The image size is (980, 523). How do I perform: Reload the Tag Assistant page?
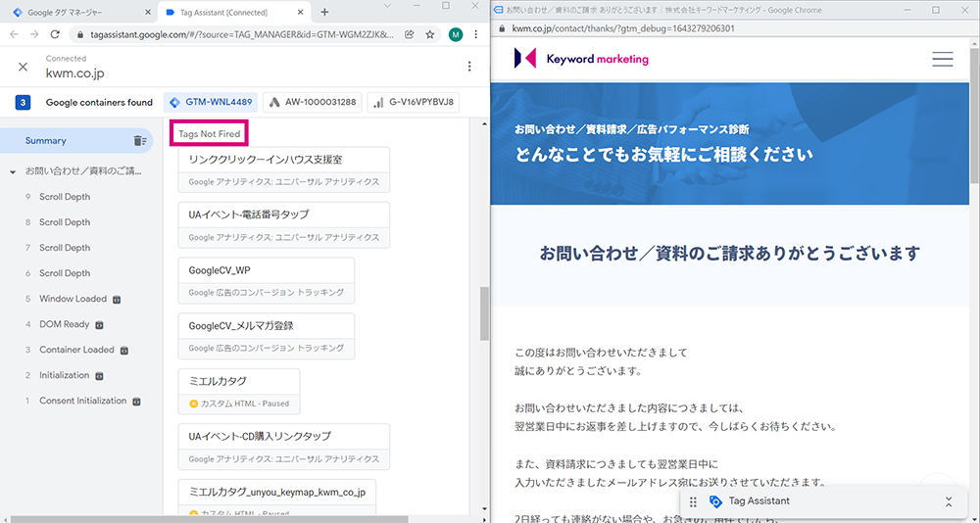[55, 34]
